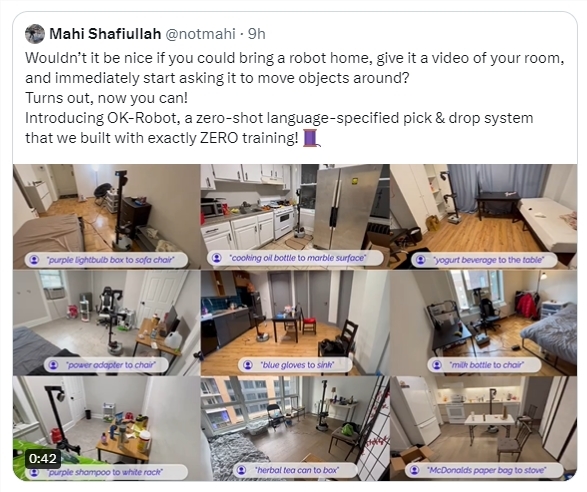Select the kitchen refrigerator video tile
Viewport: 587px width, 492px height.
click(295, 216)
